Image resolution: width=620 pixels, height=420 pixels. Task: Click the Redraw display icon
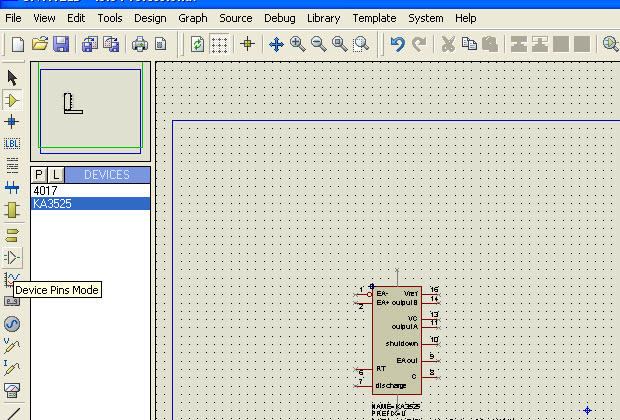pyautogui.click(x=198, y=44)
